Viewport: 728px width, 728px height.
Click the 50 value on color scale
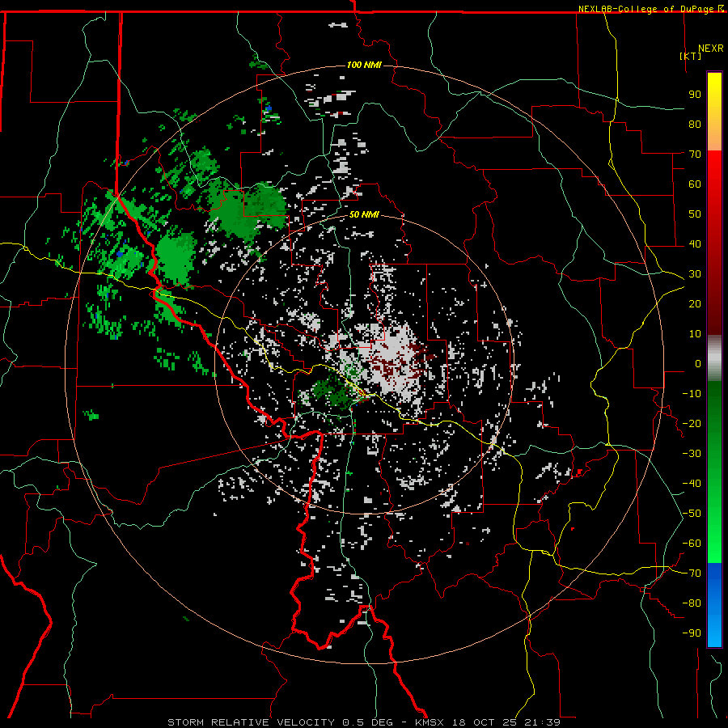tap(695, 214)
